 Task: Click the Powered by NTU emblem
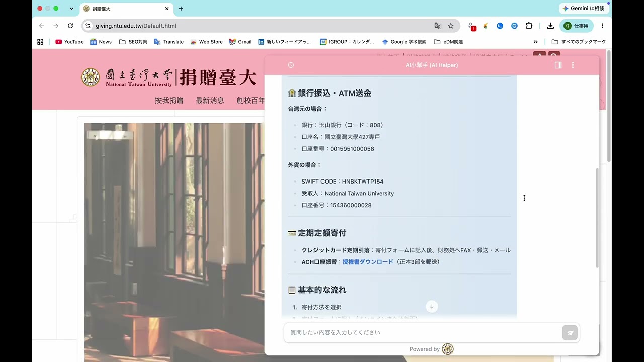[448, 349]
